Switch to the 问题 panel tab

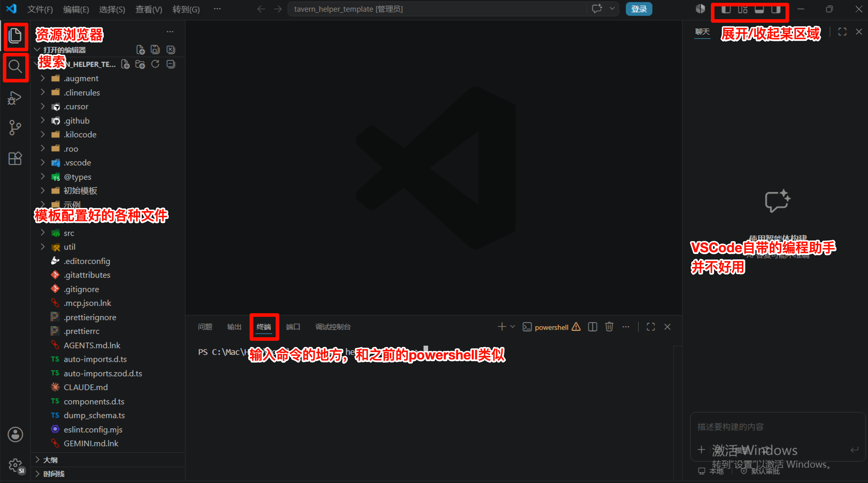tap(205, 327)
